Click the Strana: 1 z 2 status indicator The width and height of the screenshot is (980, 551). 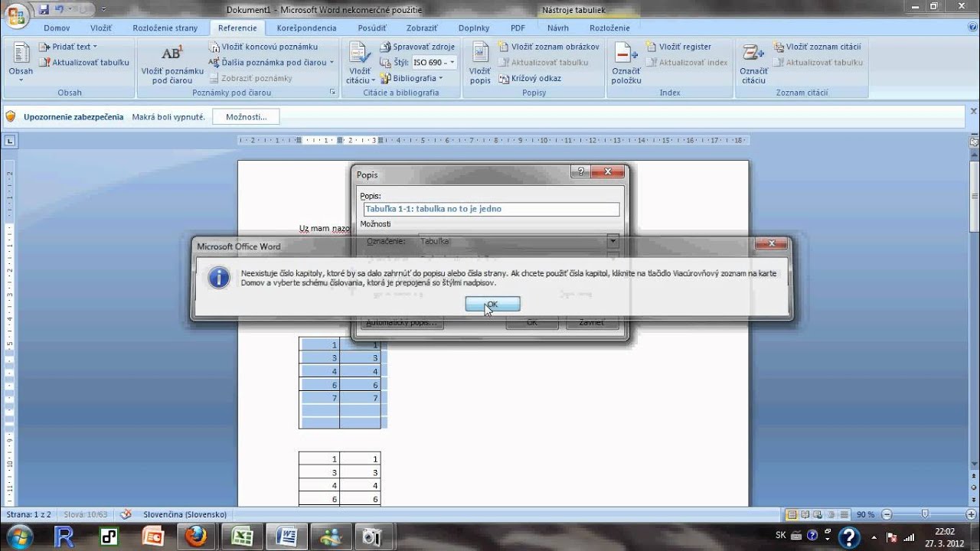click(x=28, y=514)
